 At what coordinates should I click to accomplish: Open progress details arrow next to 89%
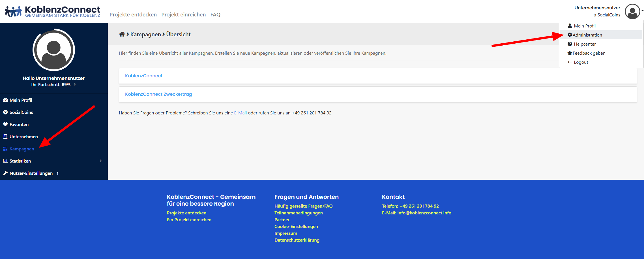click(x=75, y=84)
